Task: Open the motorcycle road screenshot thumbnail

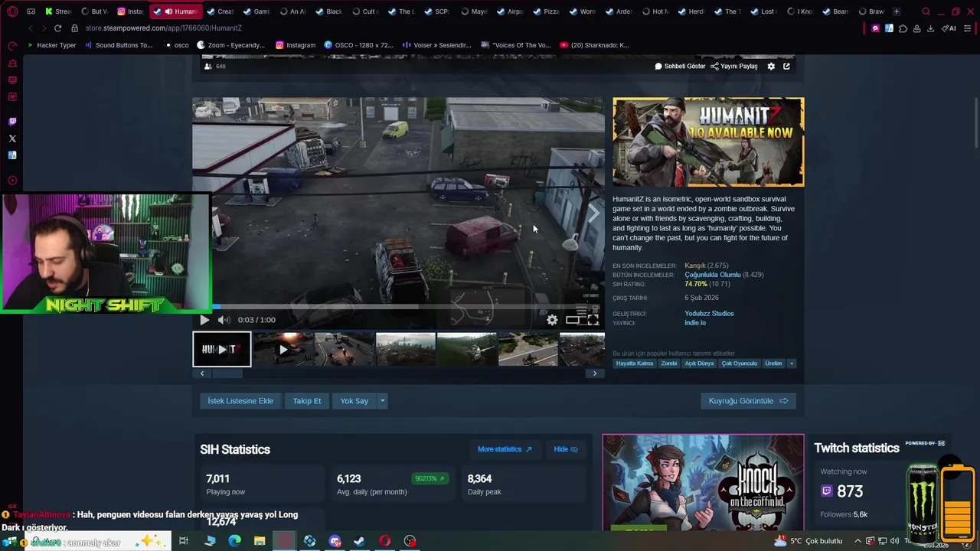Action: click(x=528, y=349)
